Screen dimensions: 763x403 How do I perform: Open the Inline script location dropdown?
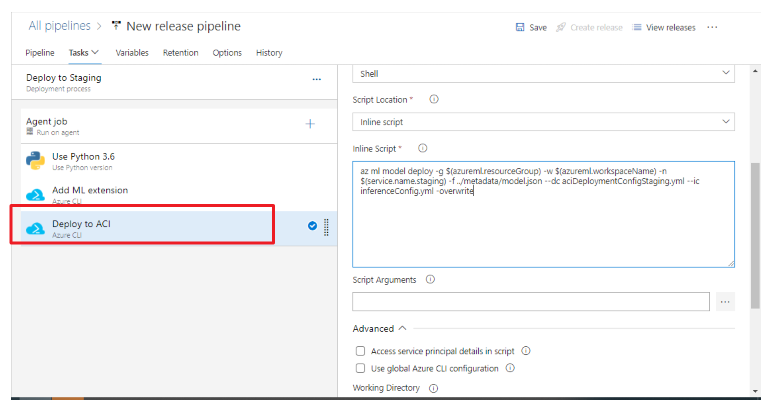tap(543, 122)
